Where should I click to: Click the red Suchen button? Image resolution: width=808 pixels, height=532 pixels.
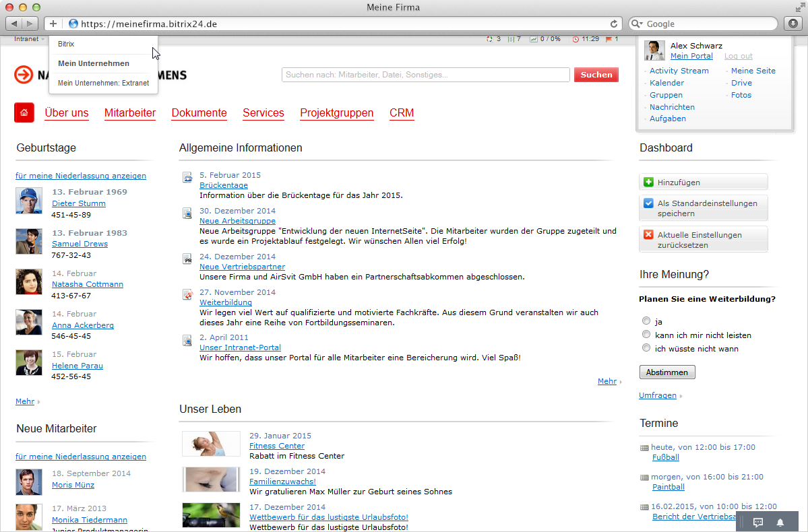pyautogui.click(x=596, y=75)
